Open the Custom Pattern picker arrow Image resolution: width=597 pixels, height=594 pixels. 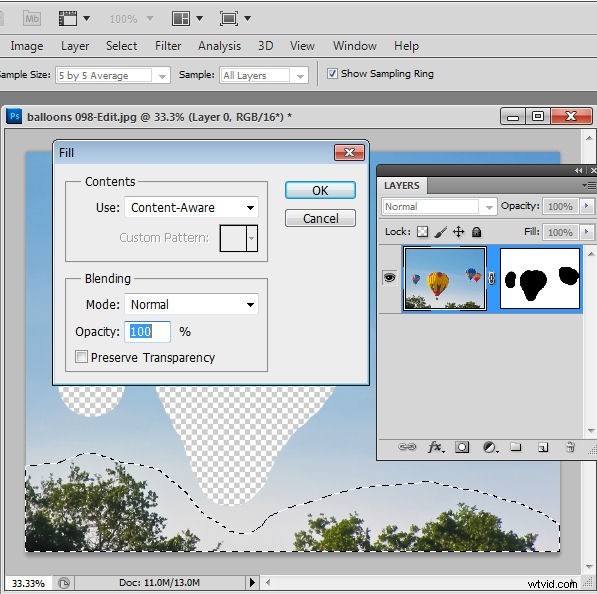click(x=252, y=238)
